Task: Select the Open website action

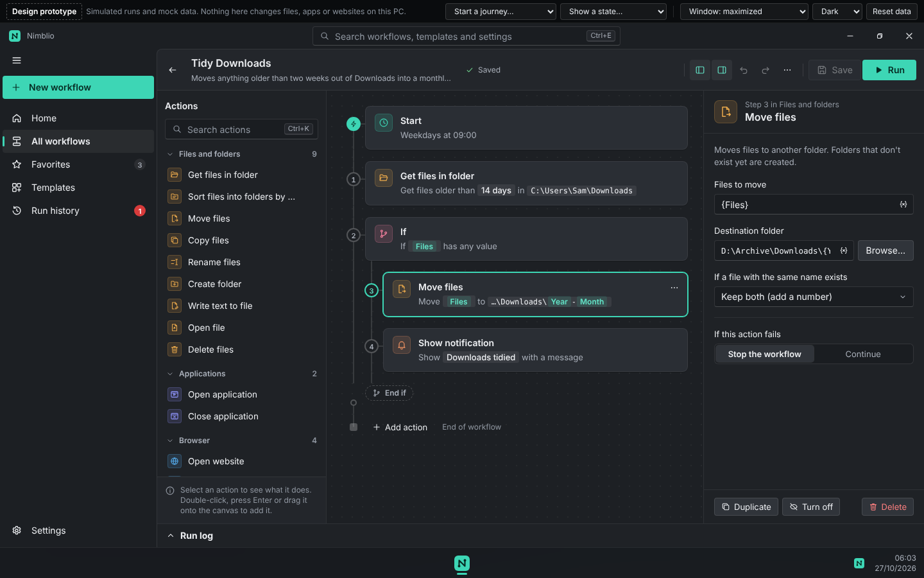Action: tap(241, 461)
